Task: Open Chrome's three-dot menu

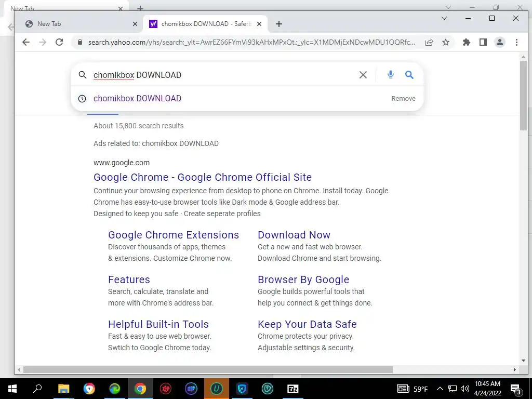Action: pyautogui.click(x=516, y=42)
